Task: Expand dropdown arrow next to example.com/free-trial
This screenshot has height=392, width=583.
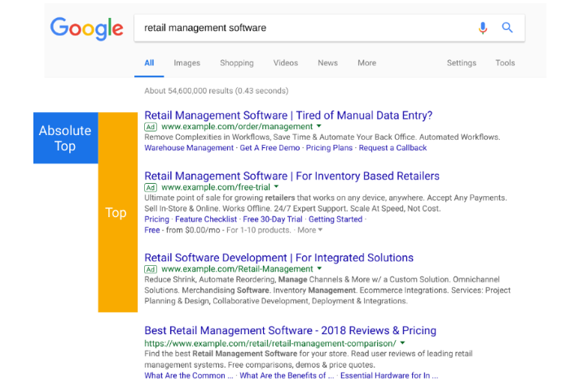Action: click(x=276, y=187)
